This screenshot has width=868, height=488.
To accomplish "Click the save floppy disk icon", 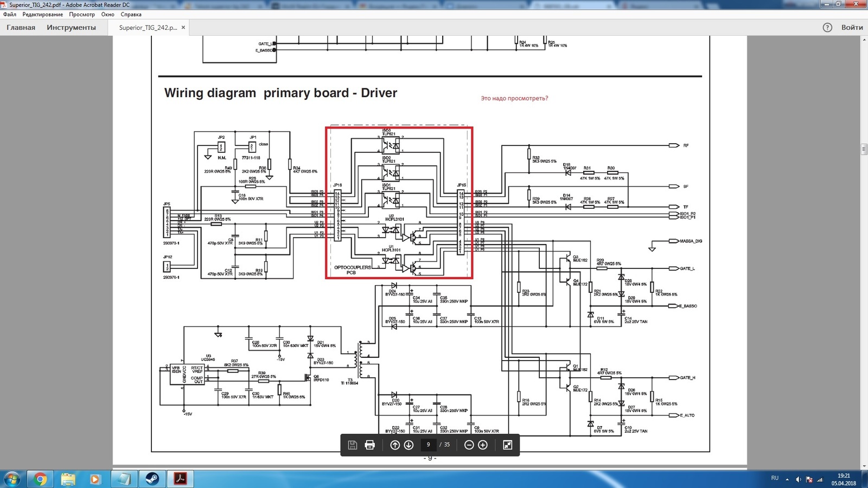I will (352, 445).
